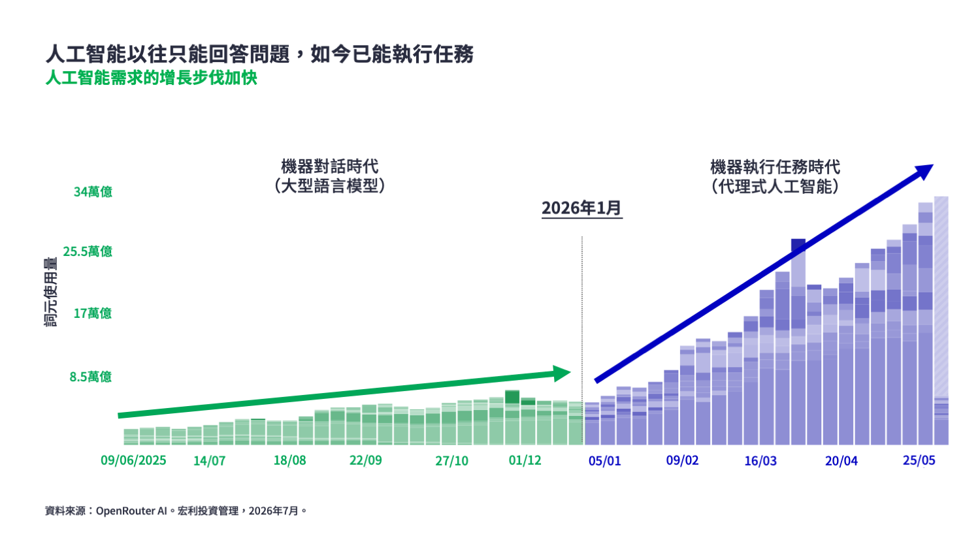Viewport: 980px width, 551px height.
Task: Click the x-axis date 25/05
Action: pos(919,460)
